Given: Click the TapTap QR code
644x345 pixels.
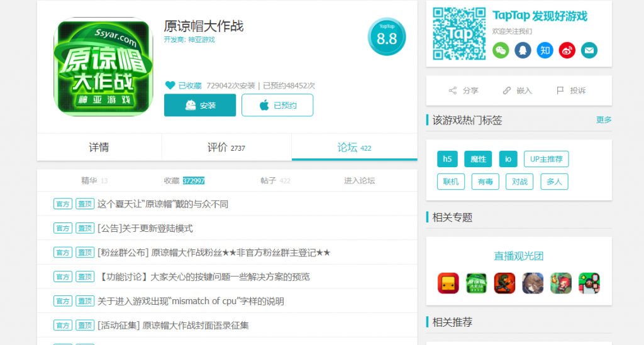Looking at the screenshot, I should [459, 34].
